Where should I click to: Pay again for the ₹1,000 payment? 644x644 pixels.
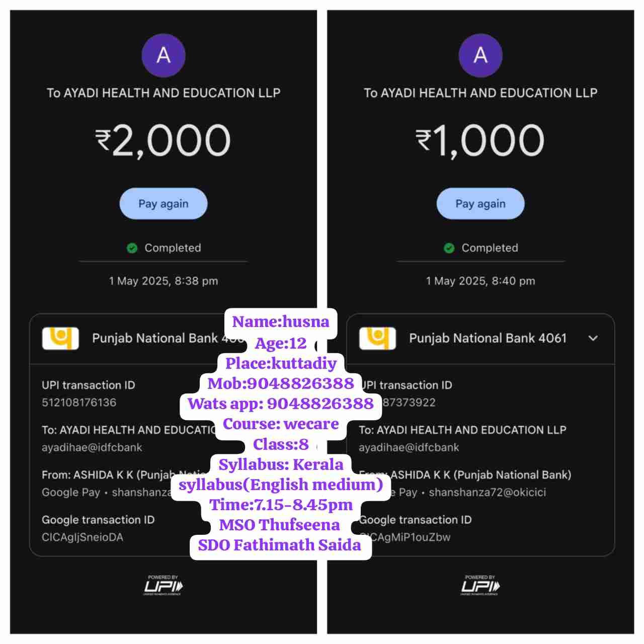pyautogui.click(x=480, y=204)
